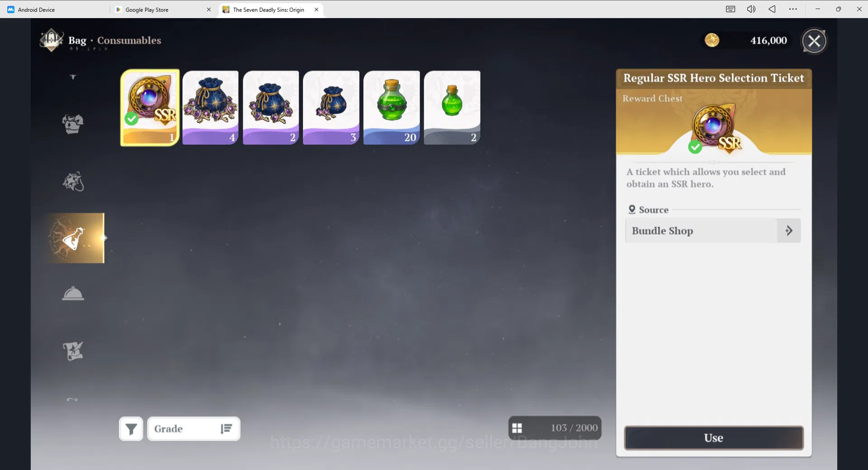This screenshot has height=470, width=868.
Task: Click the filter funnel icon
Action: pos(131,429)
